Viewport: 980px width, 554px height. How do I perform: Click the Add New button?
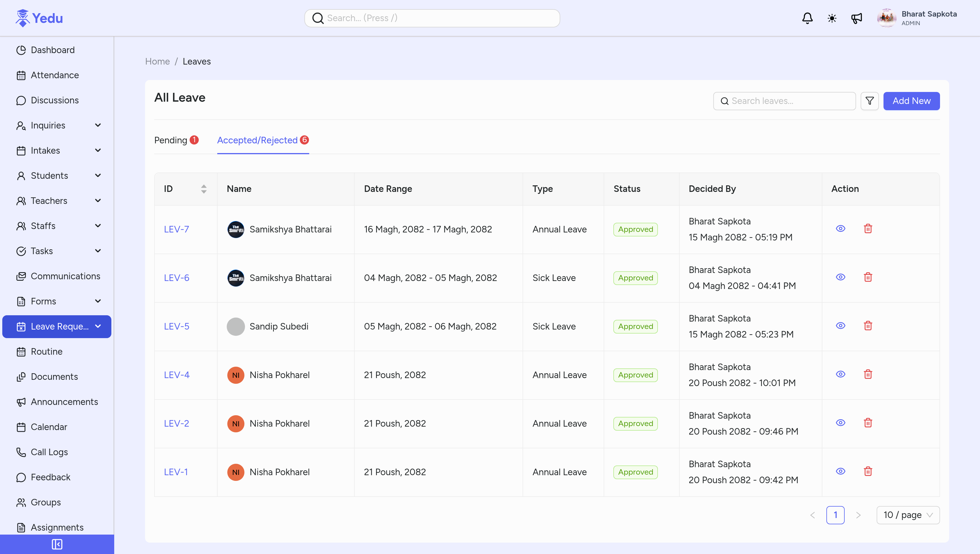coord(911,101)
